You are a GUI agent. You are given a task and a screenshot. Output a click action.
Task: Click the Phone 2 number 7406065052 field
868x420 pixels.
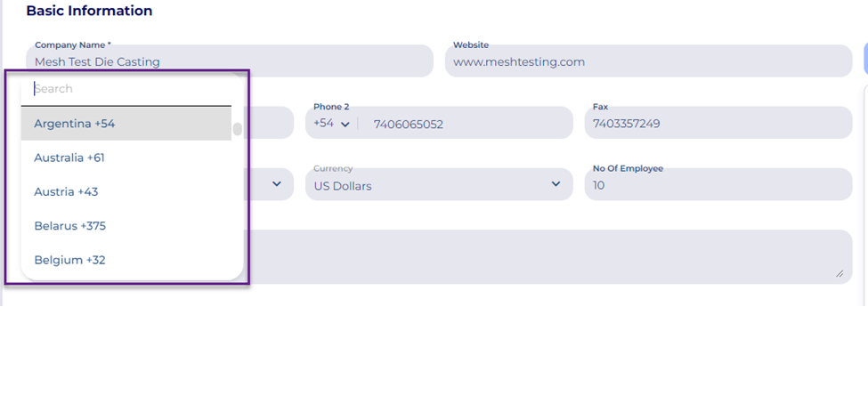coord(463,125)
